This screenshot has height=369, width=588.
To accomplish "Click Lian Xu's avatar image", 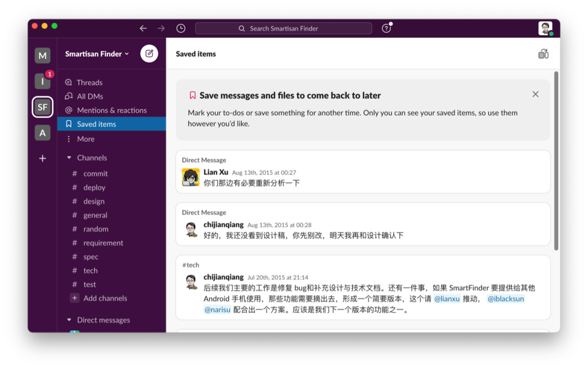I will [x=191, y=177].
